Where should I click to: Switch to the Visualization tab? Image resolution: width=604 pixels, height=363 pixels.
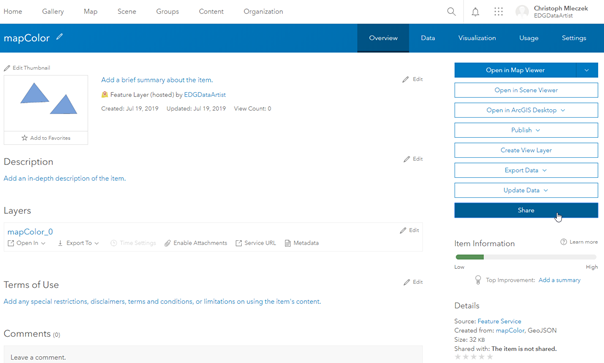coord(477,38)
